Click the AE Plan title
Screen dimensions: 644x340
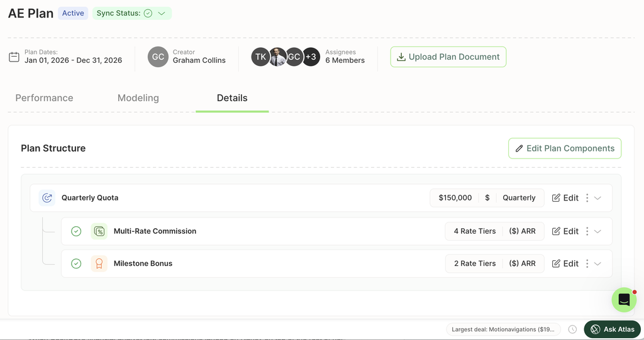(31, 13)
